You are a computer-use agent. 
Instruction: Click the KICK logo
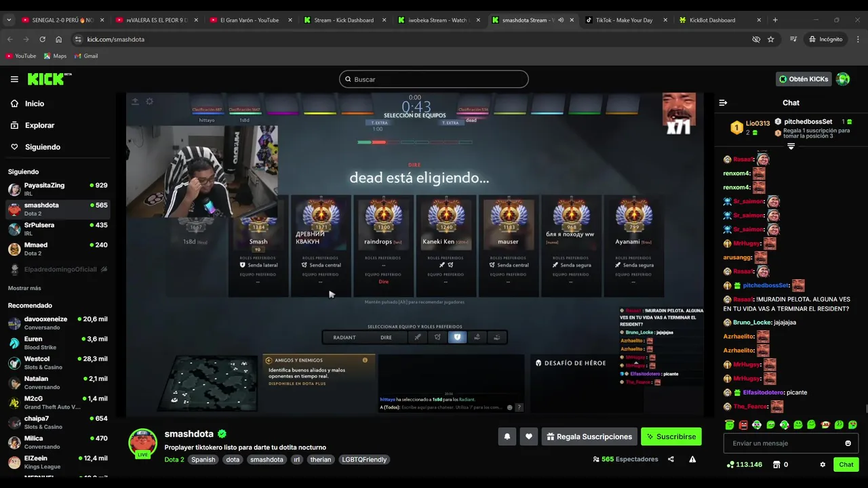49,79
